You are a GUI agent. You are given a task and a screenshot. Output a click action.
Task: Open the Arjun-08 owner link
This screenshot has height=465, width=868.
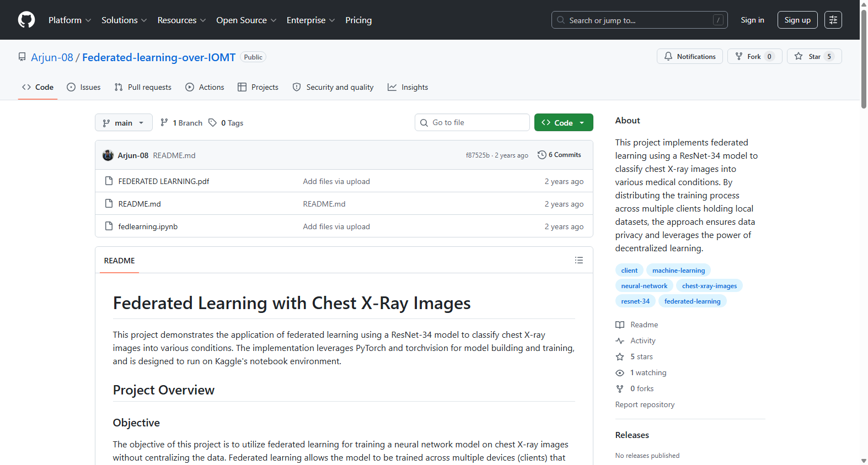(52, 57)
